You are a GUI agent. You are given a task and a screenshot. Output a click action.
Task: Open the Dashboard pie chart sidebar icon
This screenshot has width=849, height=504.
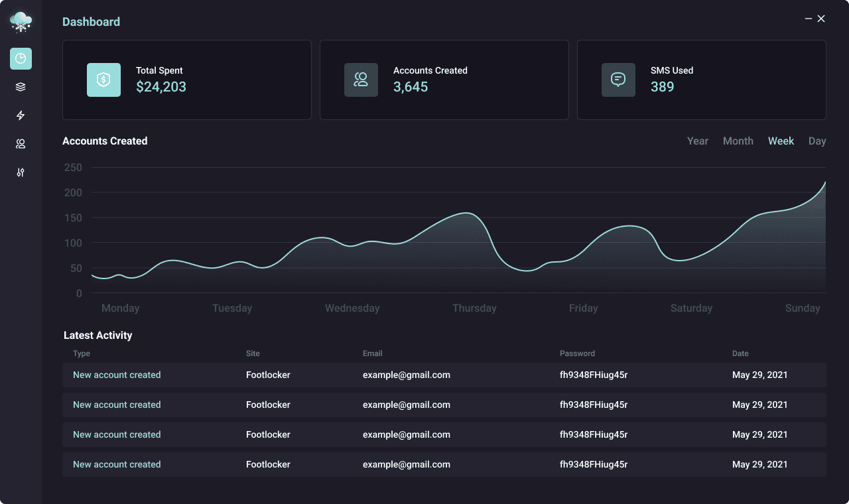pyautogui.click(x=21, y=58)
